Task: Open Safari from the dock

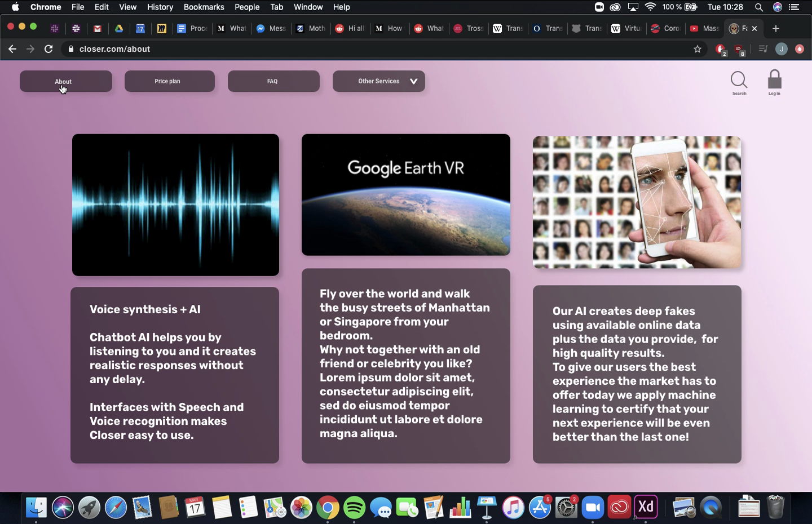Action: click(116, 508)
